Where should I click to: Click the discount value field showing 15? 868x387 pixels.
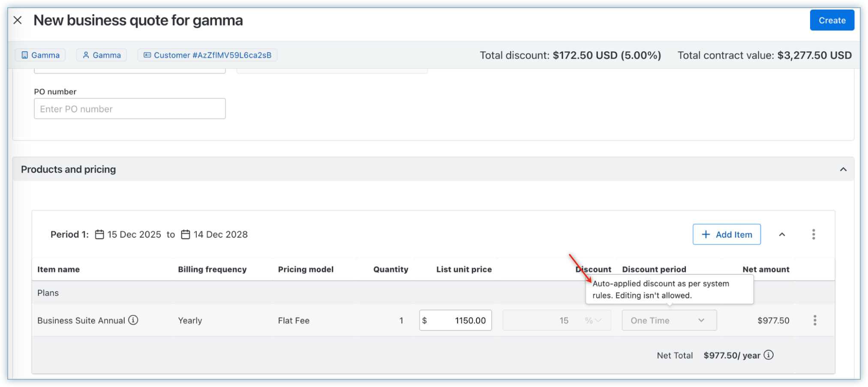pos(544,321)
